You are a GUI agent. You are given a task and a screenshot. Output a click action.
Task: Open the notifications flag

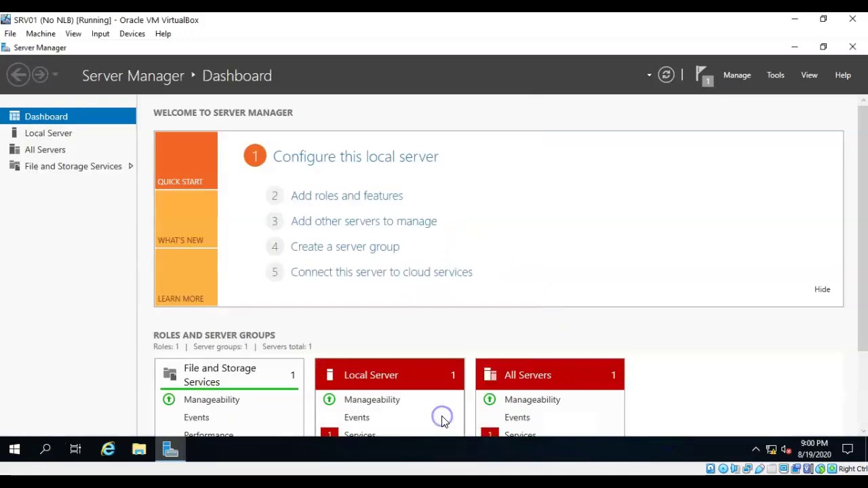tap(703, 75)
